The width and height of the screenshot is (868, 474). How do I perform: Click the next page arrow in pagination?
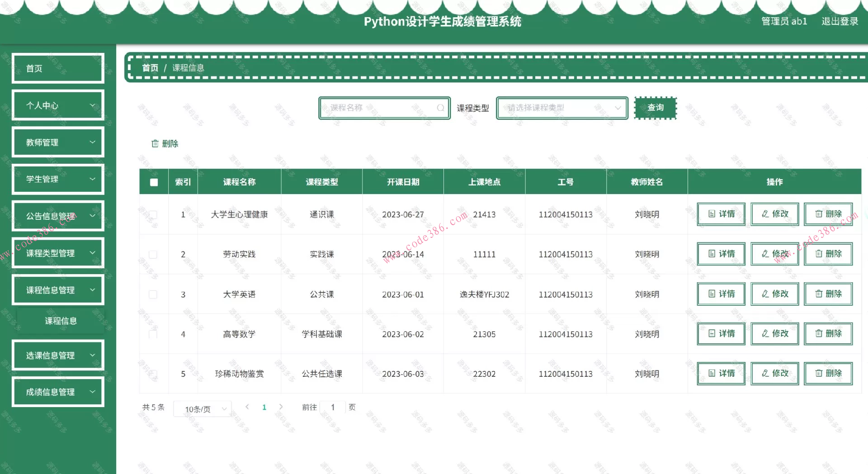tap(281, 407)
